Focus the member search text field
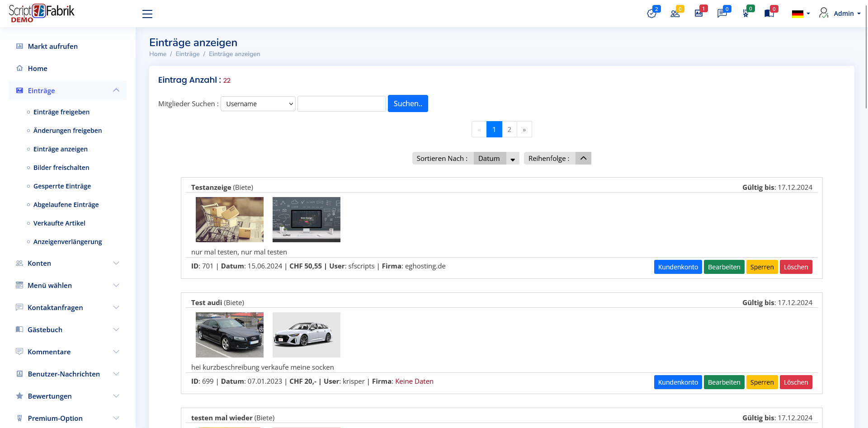 click(x=342, y=103)
